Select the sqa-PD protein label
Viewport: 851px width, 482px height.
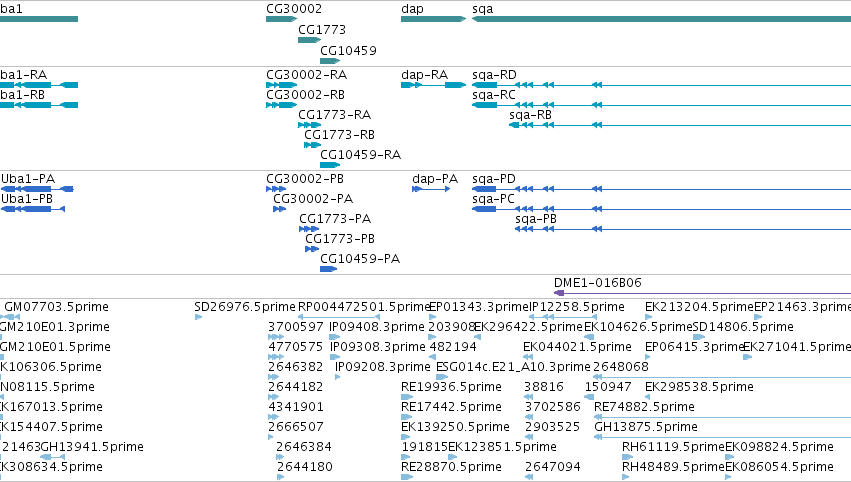pos(493,179)
